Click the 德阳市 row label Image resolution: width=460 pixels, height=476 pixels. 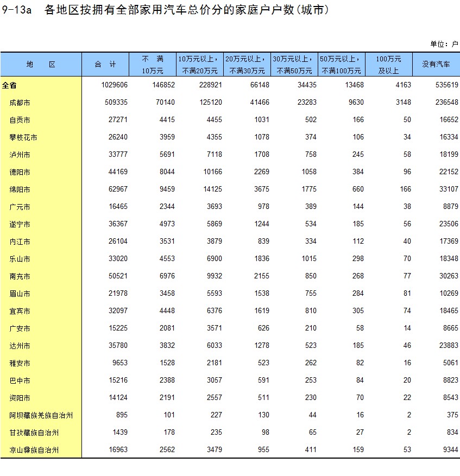[20, 172]
